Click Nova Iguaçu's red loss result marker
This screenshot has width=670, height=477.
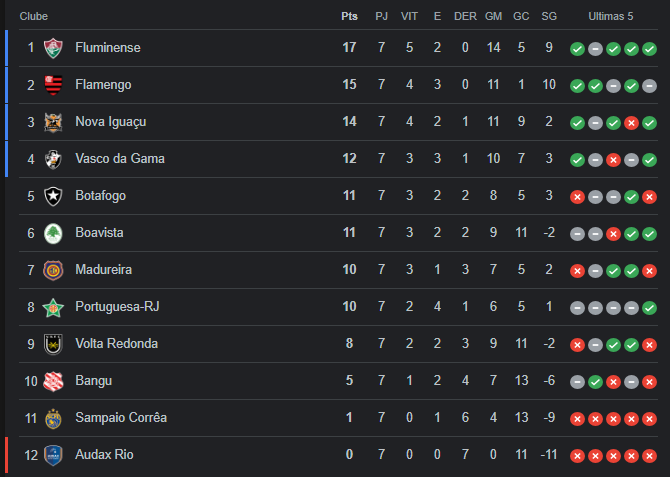pos(631,123)
